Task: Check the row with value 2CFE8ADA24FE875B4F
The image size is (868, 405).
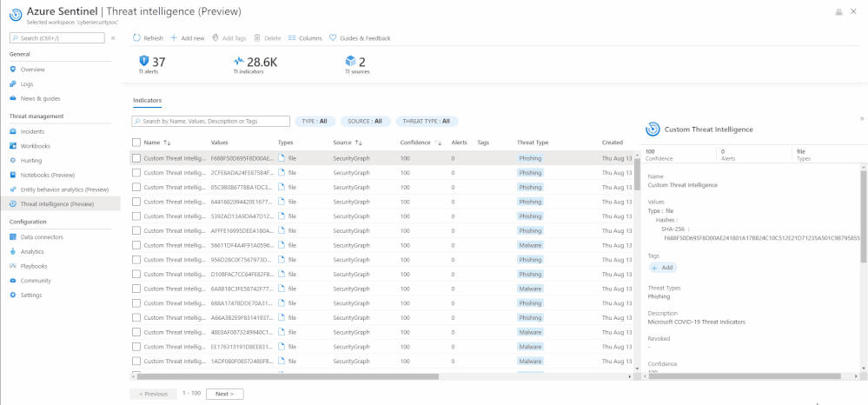Action: pos(136,173)
